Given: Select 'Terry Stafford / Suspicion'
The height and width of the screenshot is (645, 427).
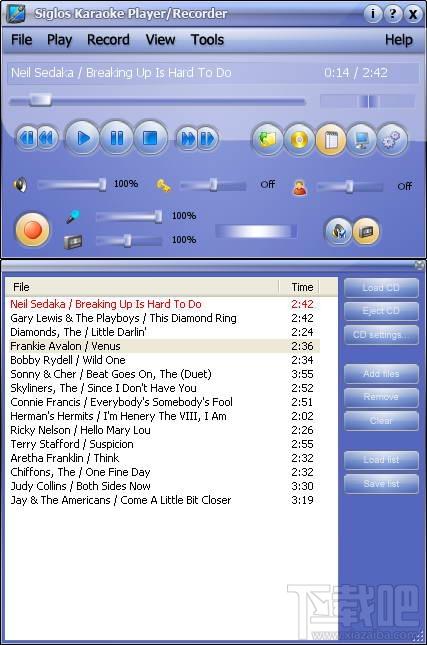Looking at the screenshot, I should pos(163,444).
